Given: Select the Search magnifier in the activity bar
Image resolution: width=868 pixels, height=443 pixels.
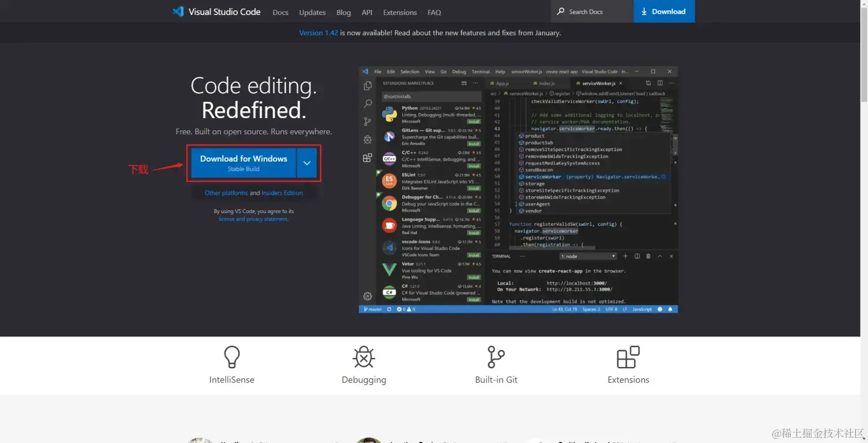Looking at the screenshot, I should (x=367, y=104).
